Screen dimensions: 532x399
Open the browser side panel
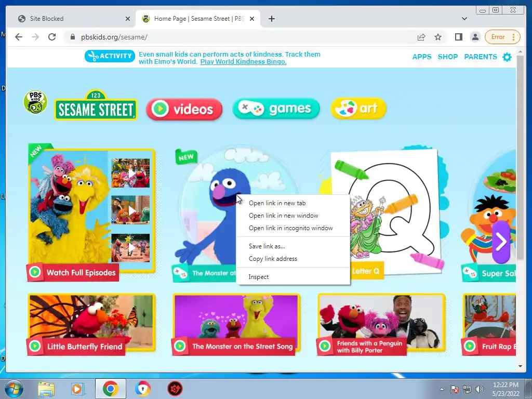459,37
